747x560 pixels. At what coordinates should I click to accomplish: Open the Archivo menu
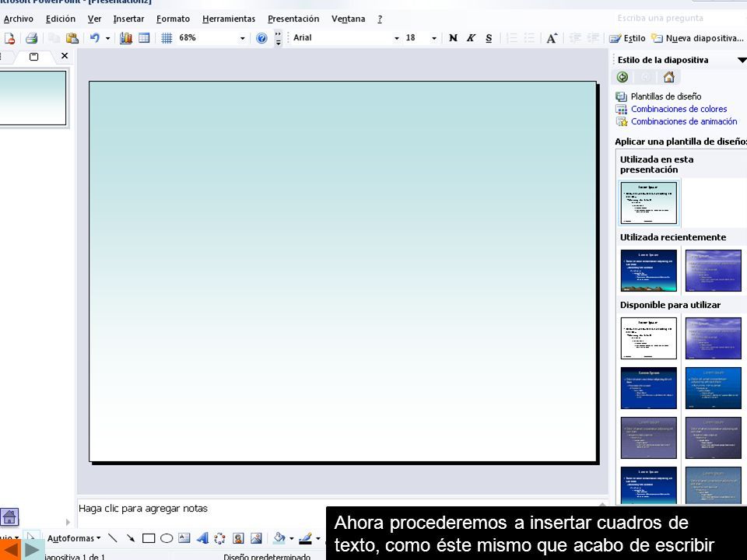[x=18, y=19]
